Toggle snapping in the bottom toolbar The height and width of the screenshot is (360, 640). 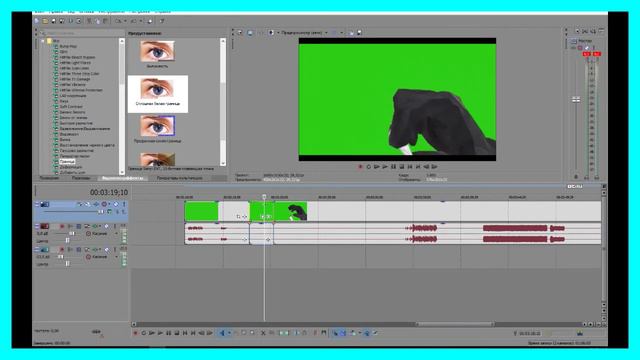pyautogui.click(x=336, y=333)
